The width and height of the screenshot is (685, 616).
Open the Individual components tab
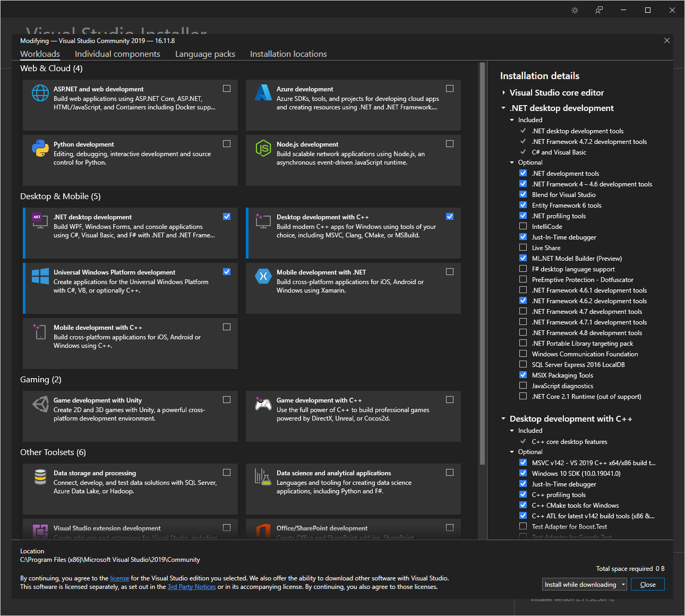pos(117,54)
